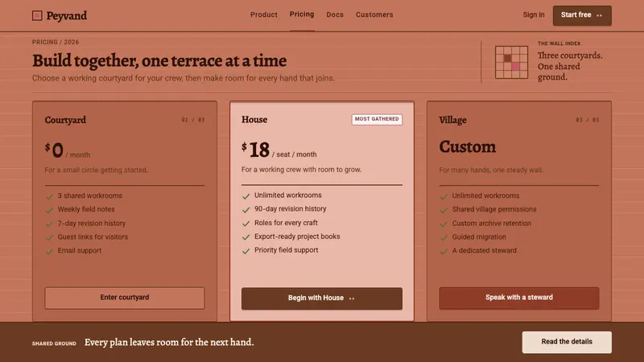Click the '03 / 03' card counter
Image resolution: width=644 pixels, height=362 pixels.
(588, 120)
